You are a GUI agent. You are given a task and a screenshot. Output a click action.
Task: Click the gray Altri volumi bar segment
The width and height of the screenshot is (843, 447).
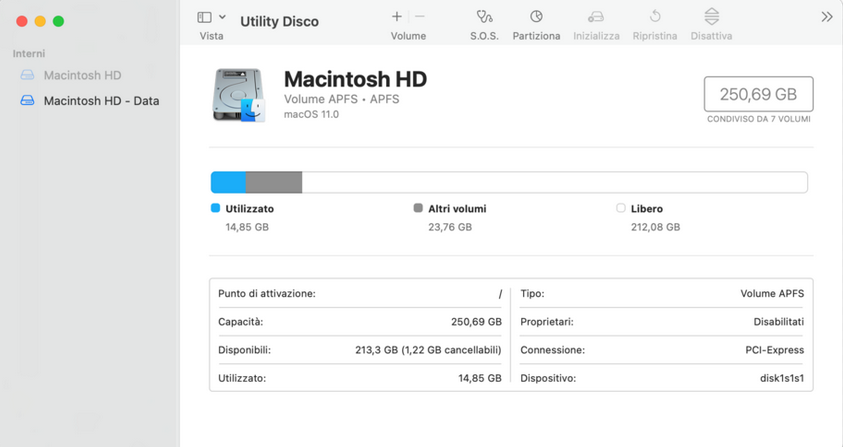(274, 182)
